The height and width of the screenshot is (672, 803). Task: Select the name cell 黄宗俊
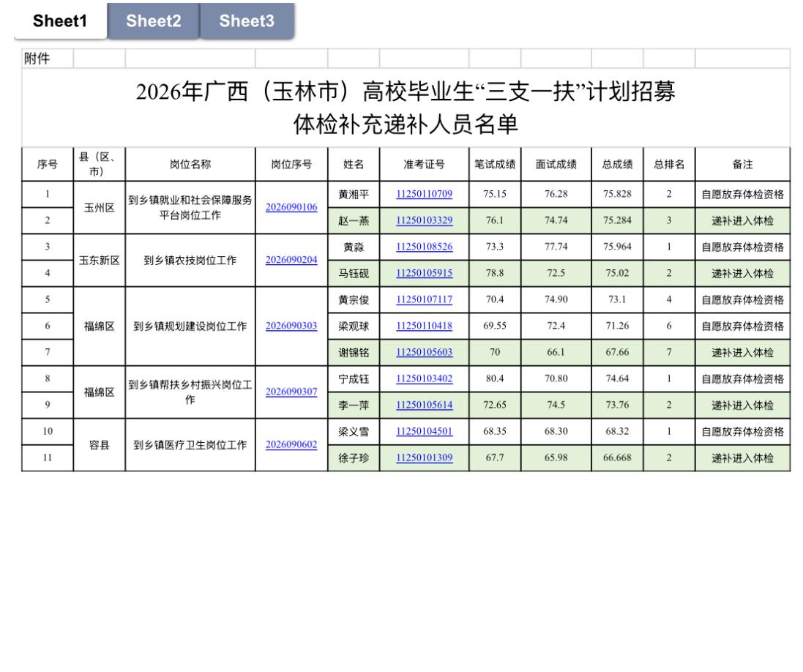click(x=354, y=299)
